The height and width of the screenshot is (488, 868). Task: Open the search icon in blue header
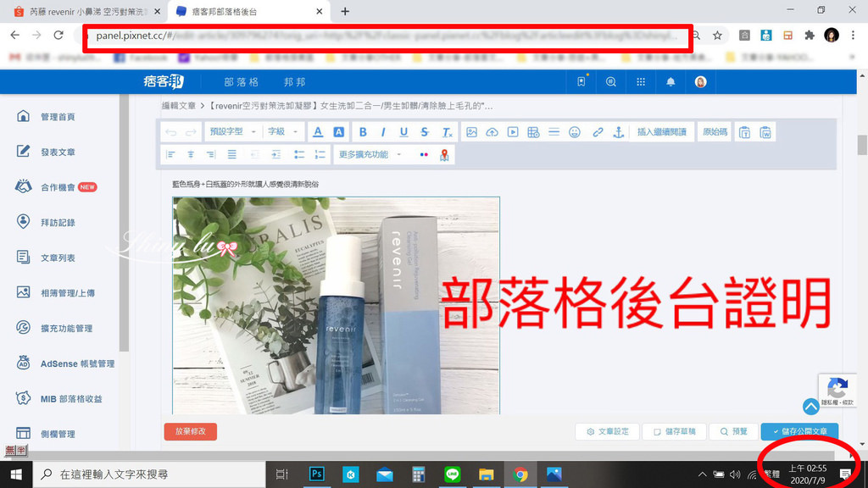pos(611,82)
